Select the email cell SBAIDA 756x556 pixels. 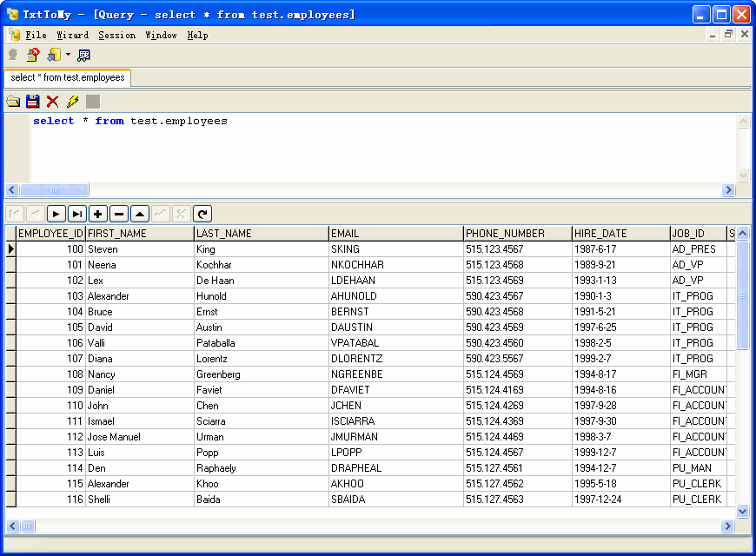[396, 500]
